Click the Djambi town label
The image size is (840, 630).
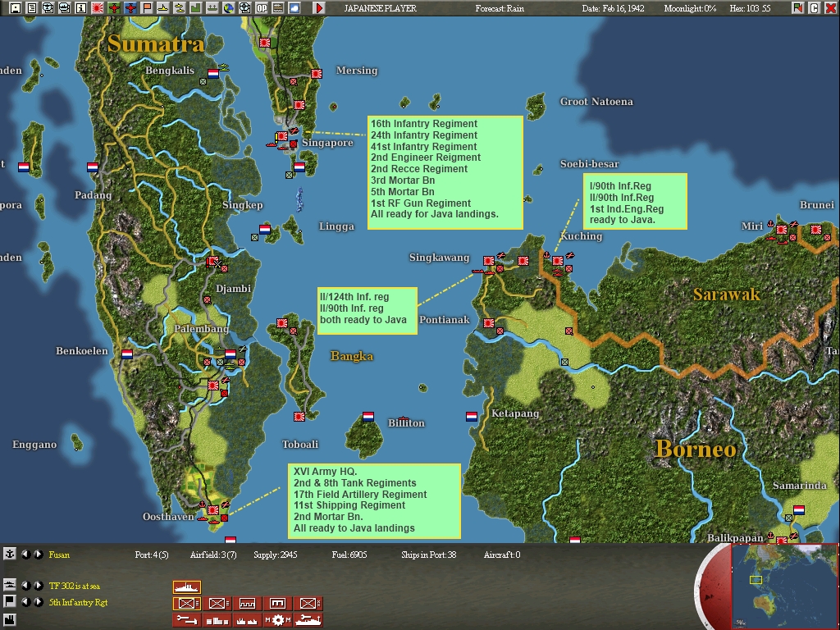coord(233,288)
